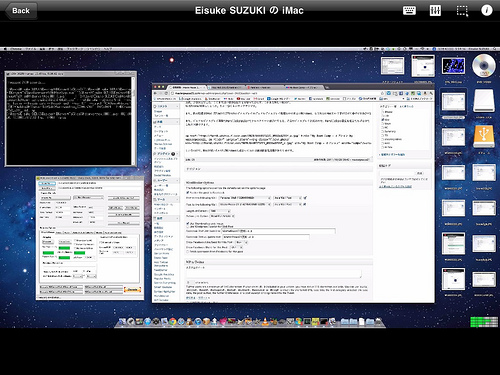Image resolution: width=500 pixels, height=375 pixels.
Task: Open the info icon
Action: point(486,10)
